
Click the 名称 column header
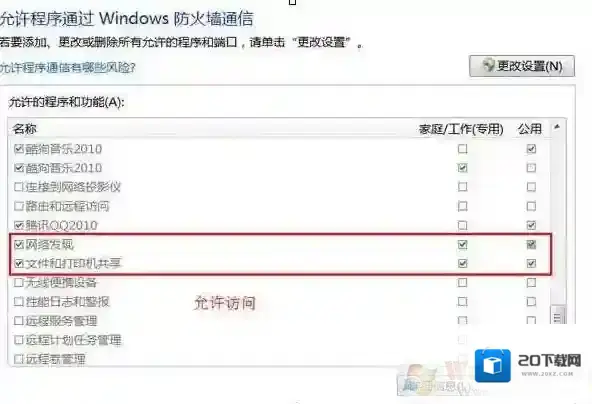pyautogui.click(x=25, y=129)
